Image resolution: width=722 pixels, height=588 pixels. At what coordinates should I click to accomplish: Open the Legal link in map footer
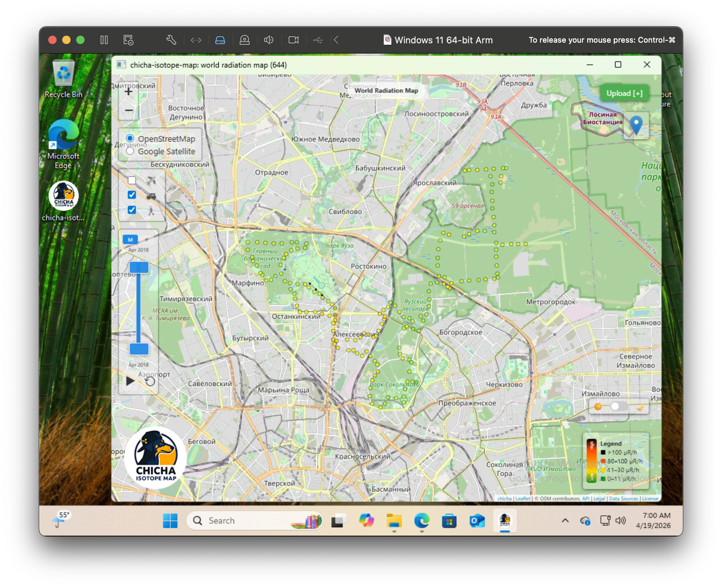pos(599,499)
